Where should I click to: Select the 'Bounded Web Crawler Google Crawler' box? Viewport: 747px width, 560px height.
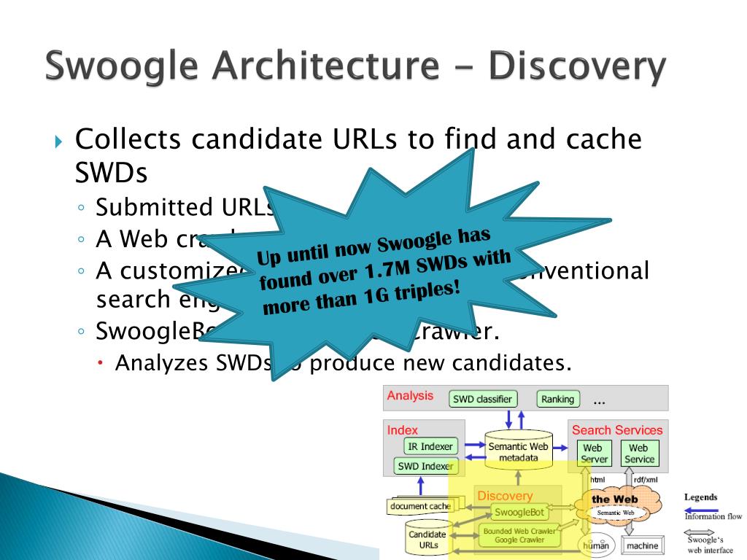[519, 535]
